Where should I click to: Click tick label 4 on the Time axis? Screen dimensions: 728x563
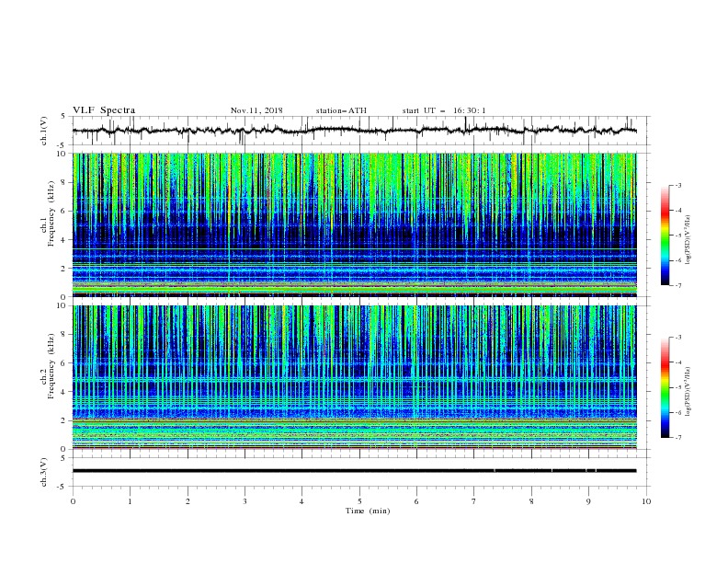coord(301,501)
